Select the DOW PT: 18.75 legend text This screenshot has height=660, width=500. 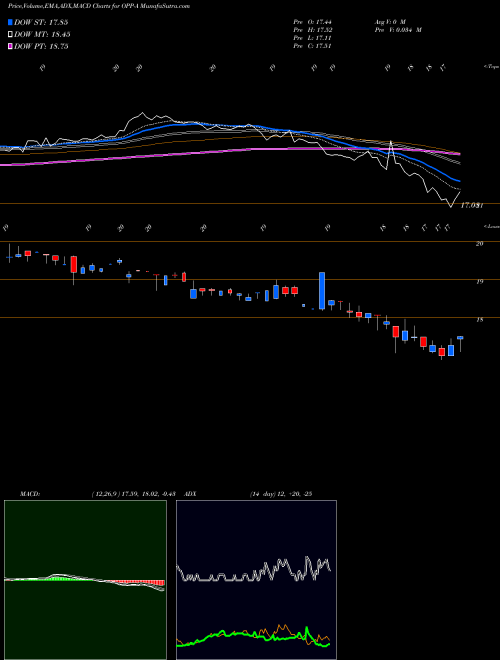[41, 46]
